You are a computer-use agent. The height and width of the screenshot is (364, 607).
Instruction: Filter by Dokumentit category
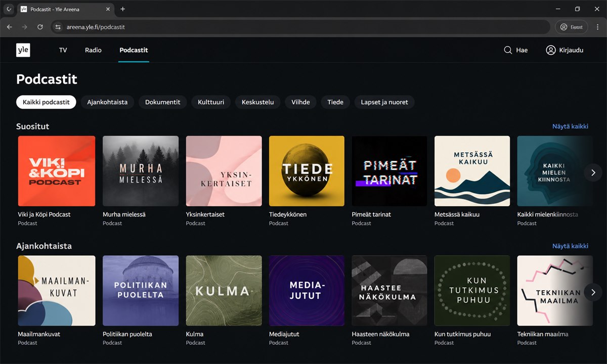click(163, 102)
